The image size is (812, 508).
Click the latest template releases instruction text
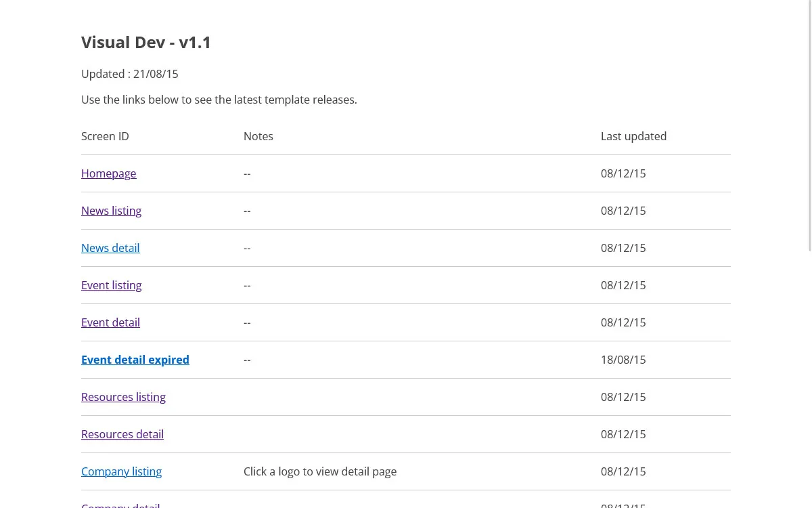219,100
